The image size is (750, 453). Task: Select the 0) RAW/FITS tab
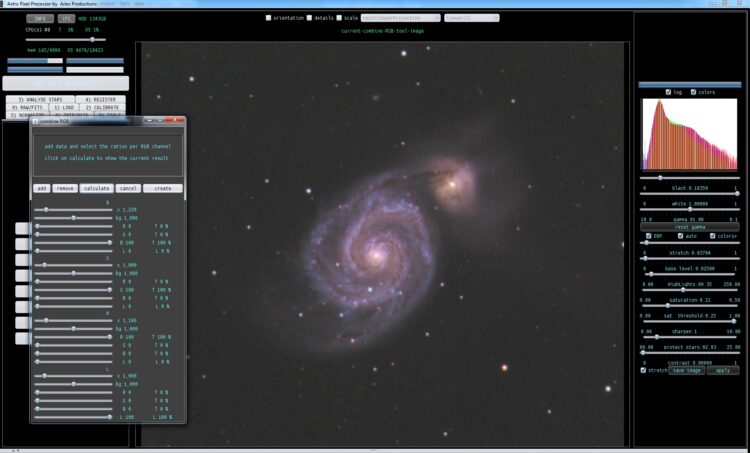[x=27, y=108]
